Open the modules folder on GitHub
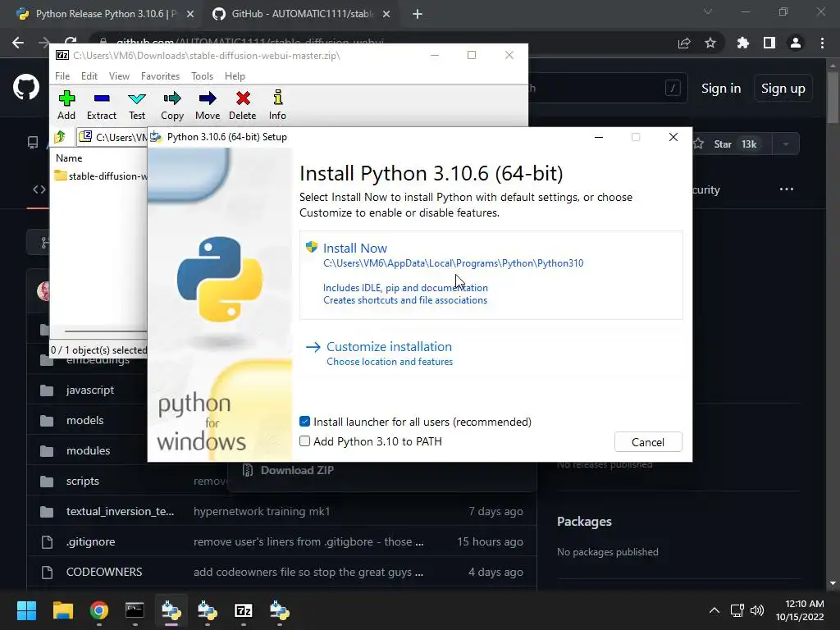 [x=89, y=450]
